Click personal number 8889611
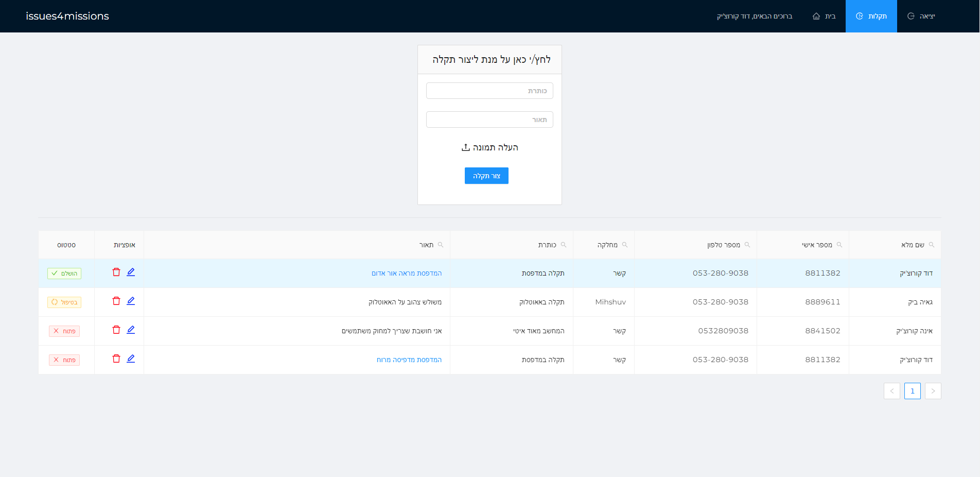This screenshot has height=477, width=980. [x=822, y=302]
